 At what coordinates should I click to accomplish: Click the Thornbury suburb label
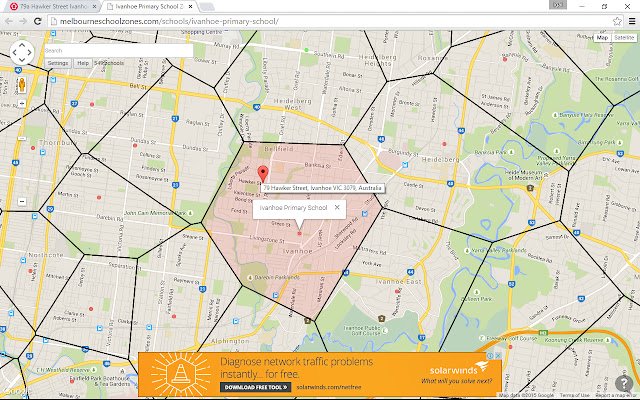(x=58, y=143)
